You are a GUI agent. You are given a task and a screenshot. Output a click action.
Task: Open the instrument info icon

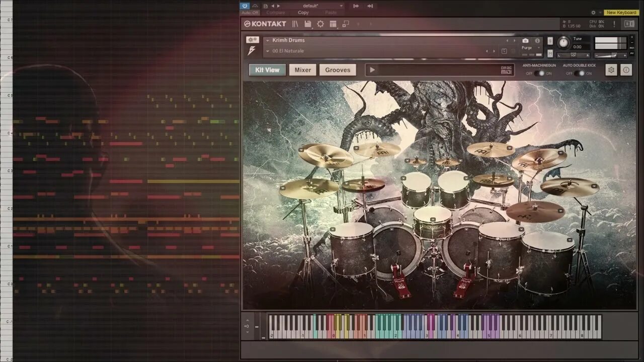click(537, 40)
